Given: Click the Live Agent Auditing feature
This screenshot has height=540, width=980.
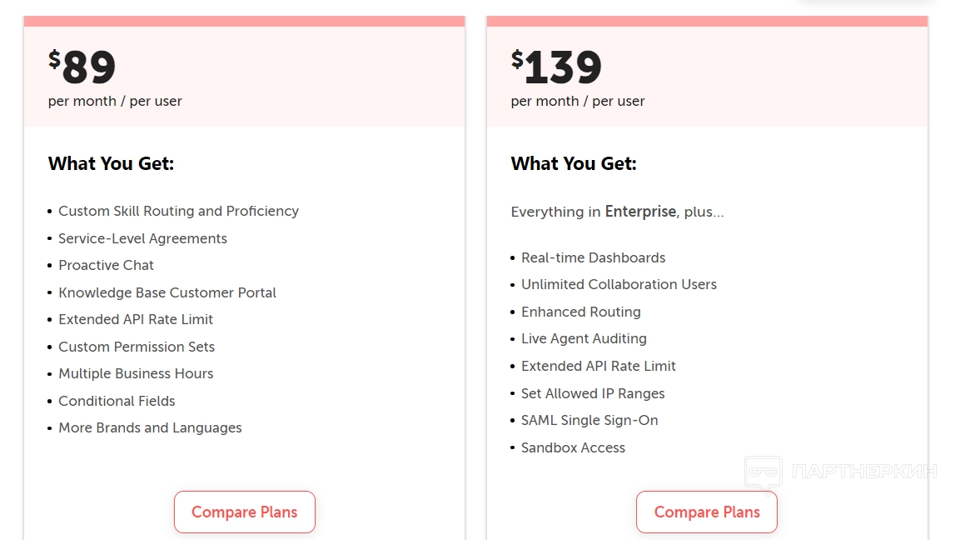Looking at the screenshot, I should [x=584, y=338].
